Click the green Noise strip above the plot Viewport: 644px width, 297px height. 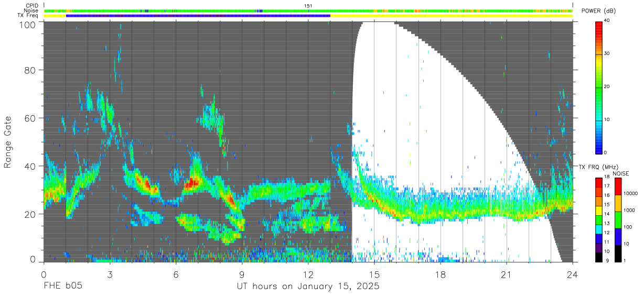coord(308,10)
